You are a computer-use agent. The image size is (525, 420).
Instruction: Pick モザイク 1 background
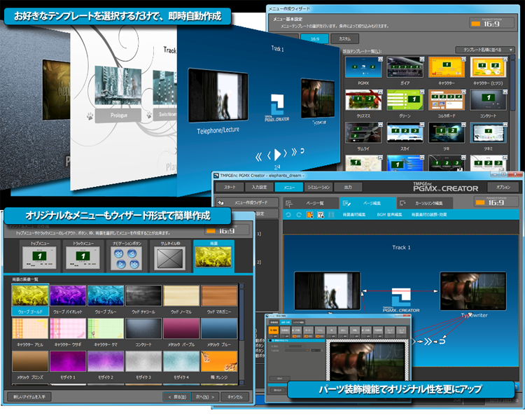click(68, 365)
